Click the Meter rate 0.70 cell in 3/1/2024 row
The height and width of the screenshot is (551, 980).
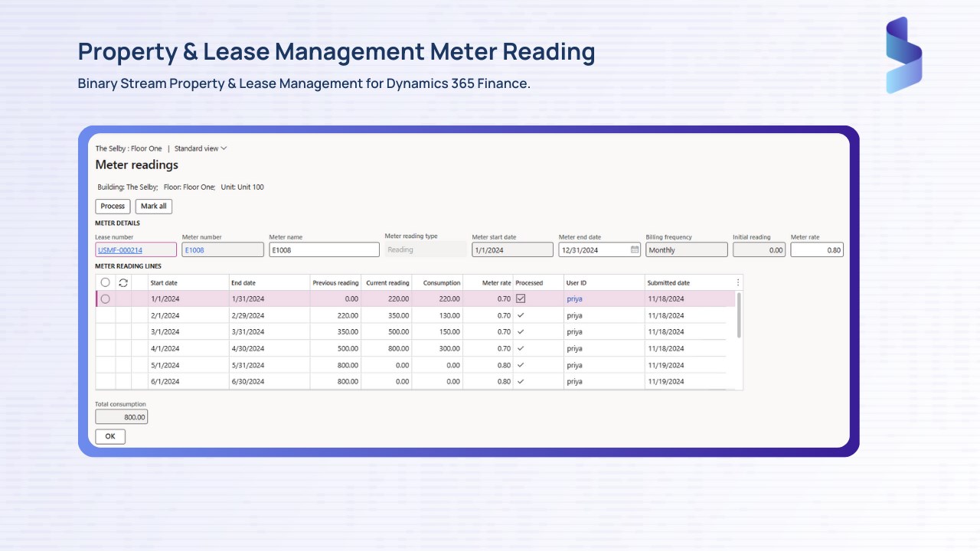pyautogui.click(x=488, y=332)
